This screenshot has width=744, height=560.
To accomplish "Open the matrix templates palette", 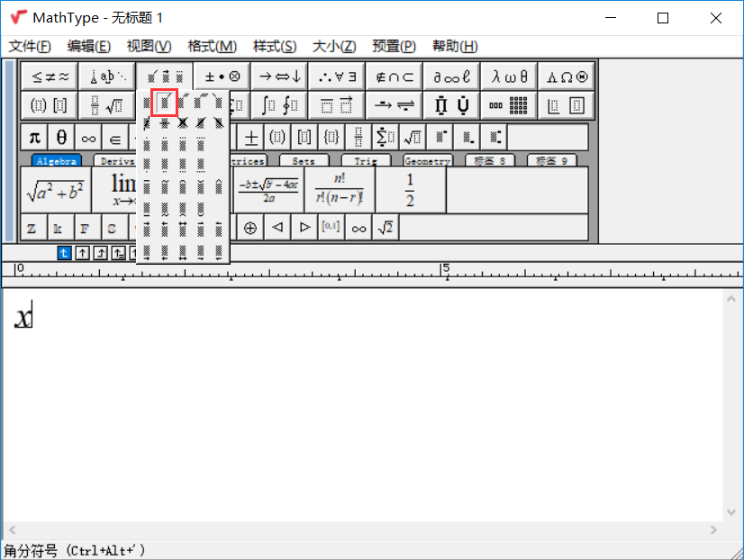I will pyautogui.click(x=509, y=104).
